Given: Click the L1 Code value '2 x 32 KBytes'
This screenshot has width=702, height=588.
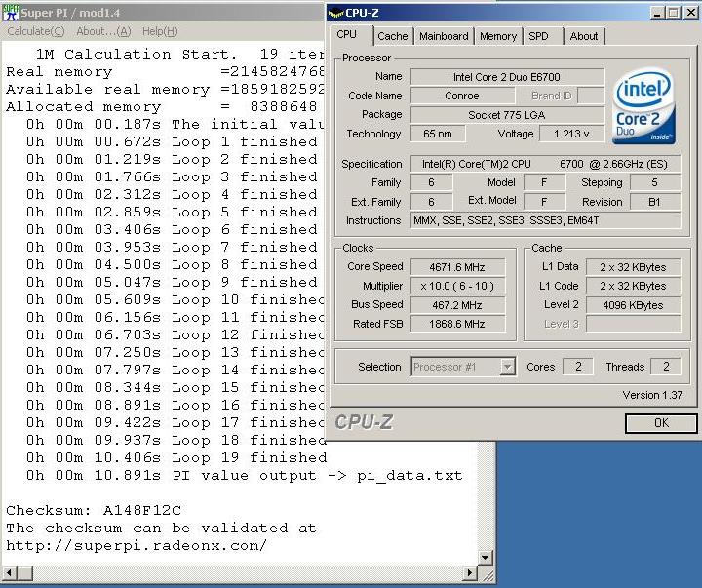Looking at the screenshot, I should (633, 286).
